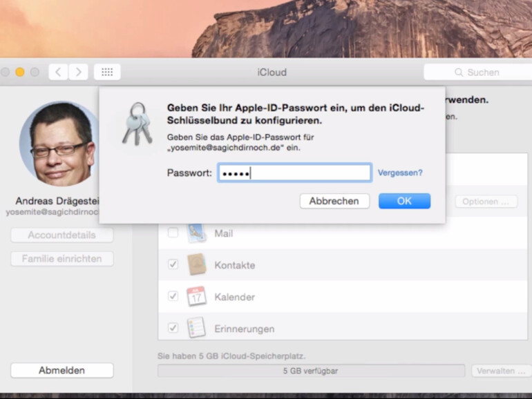Toggle the Kontakte checkbox

click(x=173, y=264)
